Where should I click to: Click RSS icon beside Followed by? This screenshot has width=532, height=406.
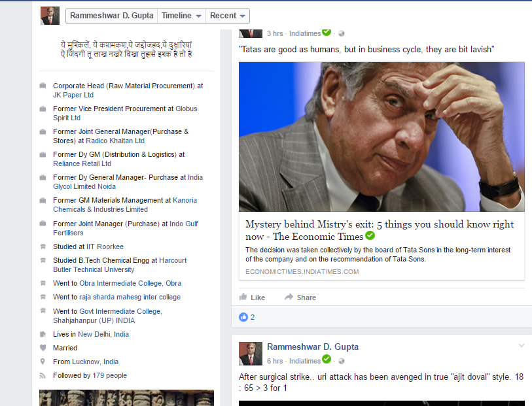click(x=43, y=375)
